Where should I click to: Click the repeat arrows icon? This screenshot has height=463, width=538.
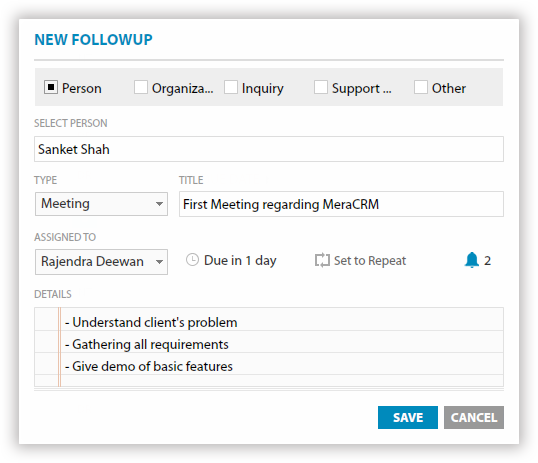(322, 260)
